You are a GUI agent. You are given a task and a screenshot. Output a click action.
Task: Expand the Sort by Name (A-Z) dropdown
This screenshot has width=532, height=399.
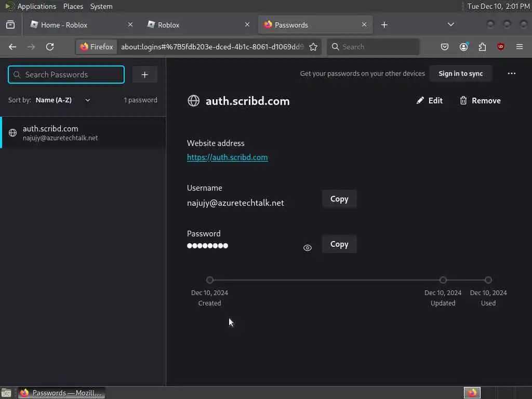click(x=63, y=100)
